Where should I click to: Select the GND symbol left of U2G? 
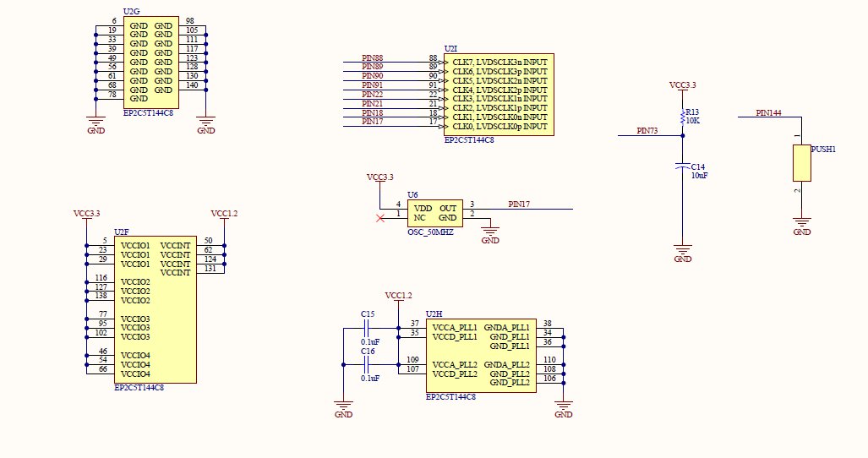[96, 125]
